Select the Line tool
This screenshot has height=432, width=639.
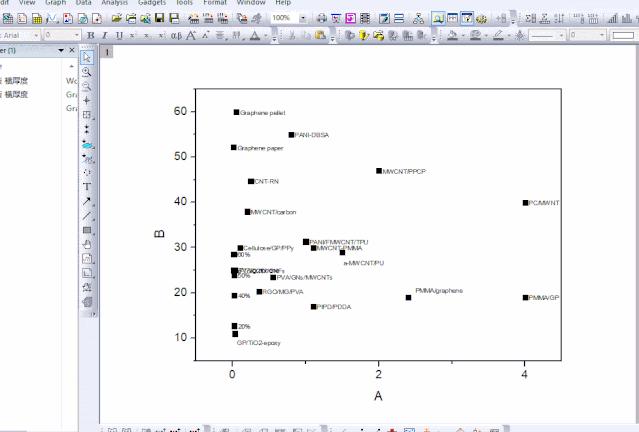[87, 216]
